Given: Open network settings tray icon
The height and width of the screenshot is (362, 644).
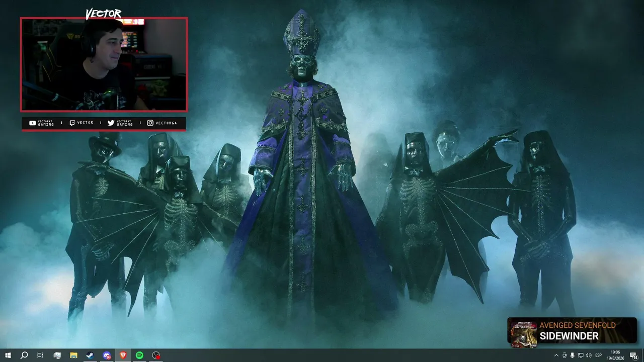Looking at the screenshot, I should coord(581,355).
